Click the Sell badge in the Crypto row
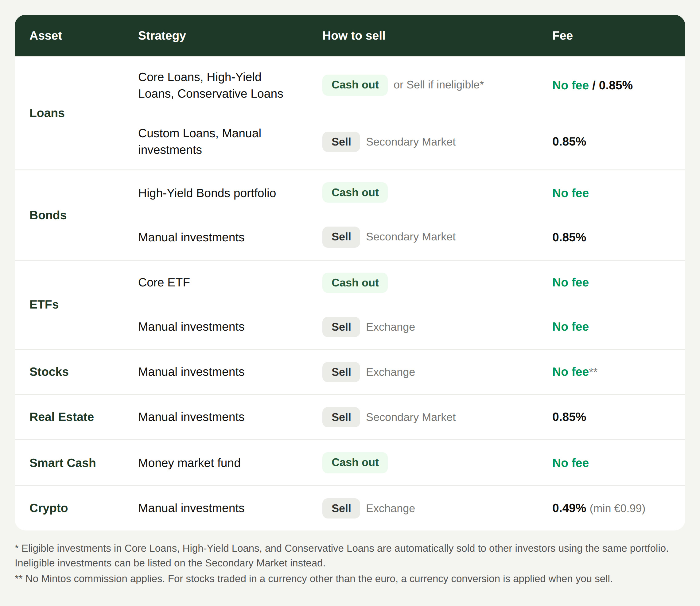The image size is (700, 606). click(341, 508)
